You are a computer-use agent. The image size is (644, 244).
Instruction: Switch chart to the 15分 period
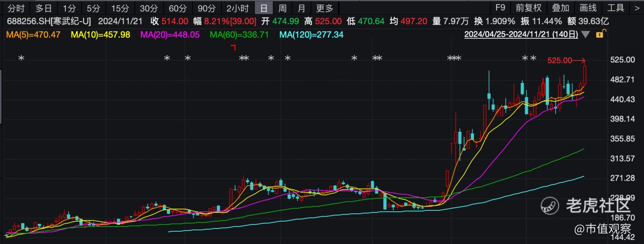120,8
